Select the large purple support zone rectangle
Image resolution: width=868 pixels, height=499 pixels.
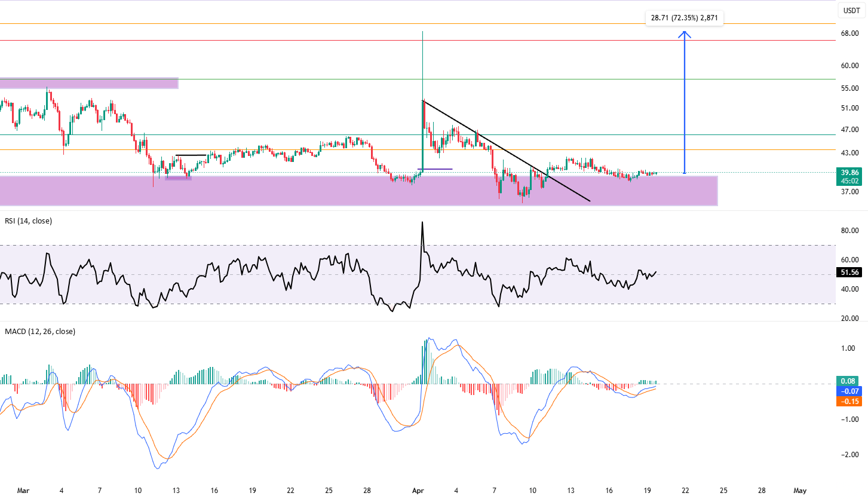pos(358,191)
